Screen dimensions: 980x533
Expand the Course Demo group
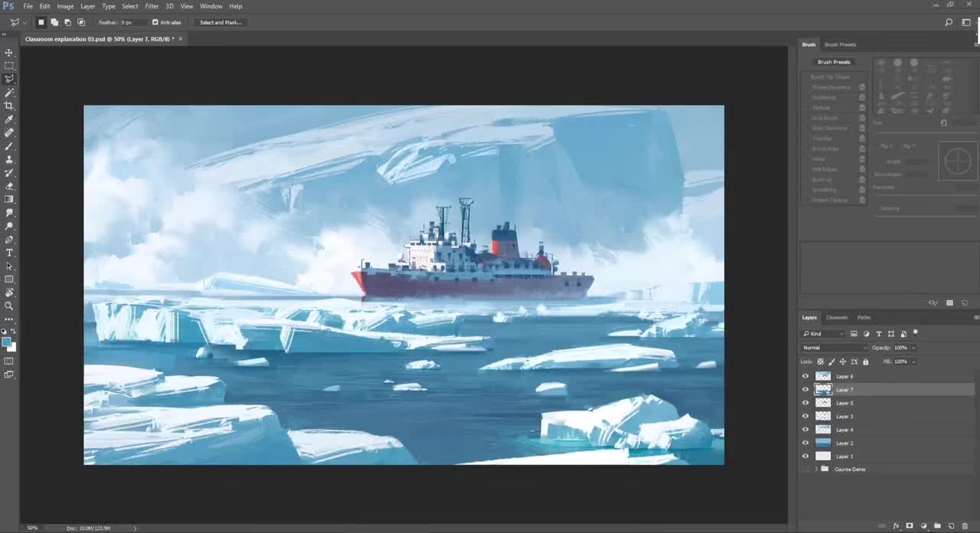(816, 469)
